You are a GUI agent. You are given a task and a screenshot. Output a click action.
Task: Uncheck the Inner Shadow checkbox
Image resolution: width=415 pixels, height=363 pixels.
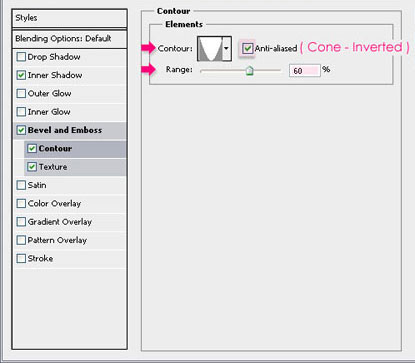pos(21,75)
